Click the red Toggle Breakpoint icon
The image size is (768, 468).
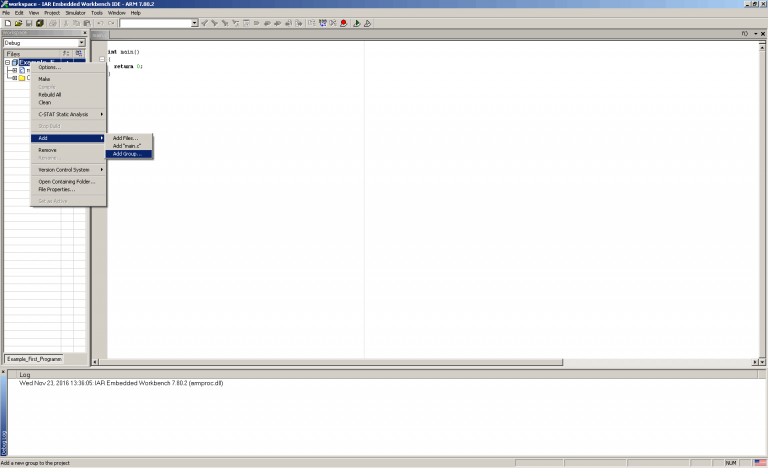click(x=343, y=23)
